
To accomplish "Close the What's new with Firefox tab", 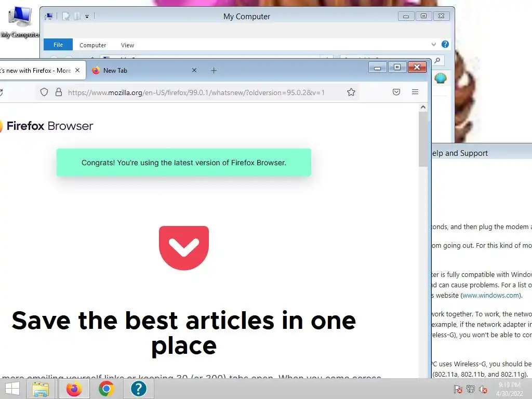I will [x=77, y=70].
